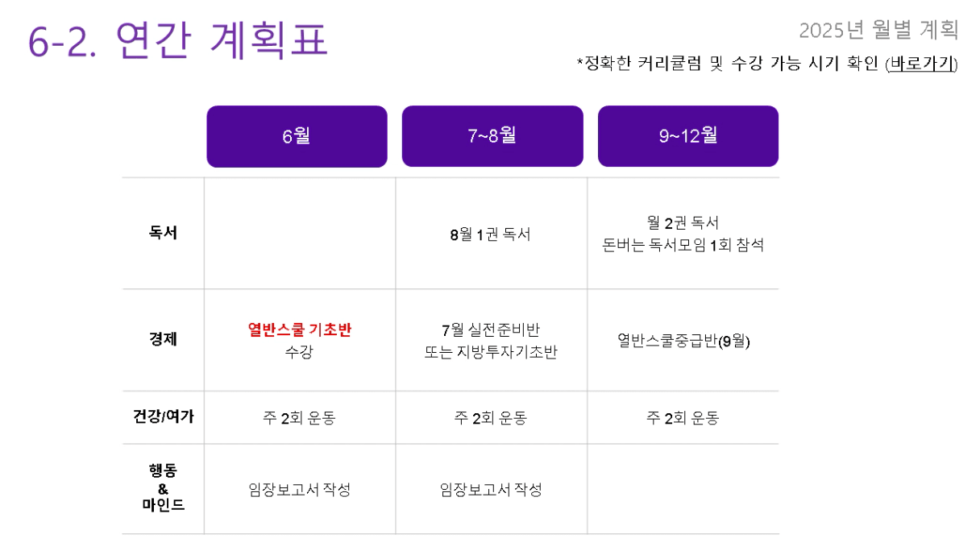Click the red 열반스쿨 기초반 text

(x=300, y=329)
